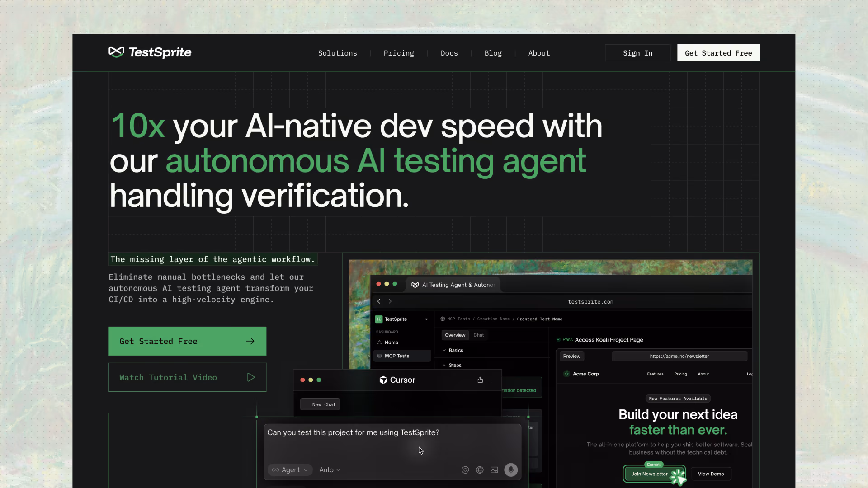Screen dimensions: 868x488
Task: Click the New Chat button
Action: 320,404
